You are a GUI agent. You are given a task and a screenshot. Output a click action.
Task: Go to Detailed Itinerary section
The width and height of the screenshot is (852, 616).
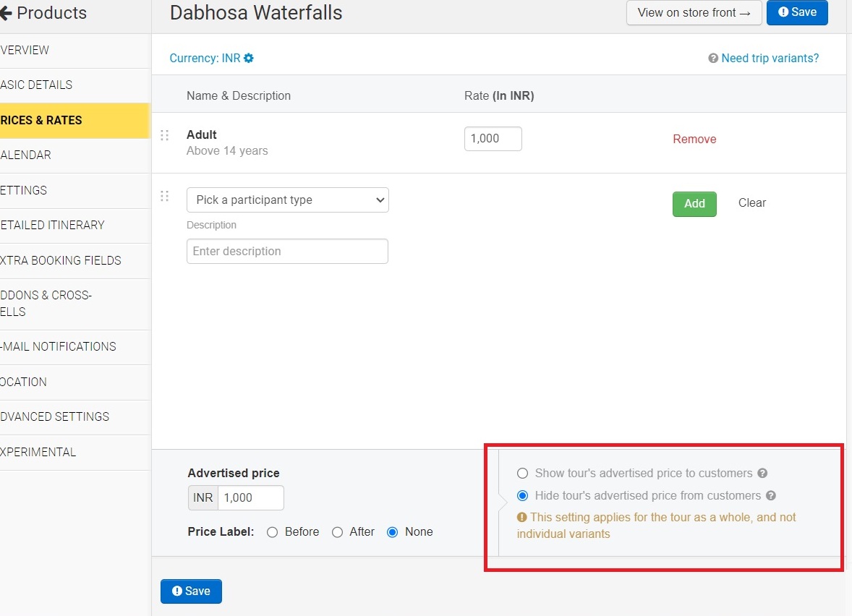52,226
